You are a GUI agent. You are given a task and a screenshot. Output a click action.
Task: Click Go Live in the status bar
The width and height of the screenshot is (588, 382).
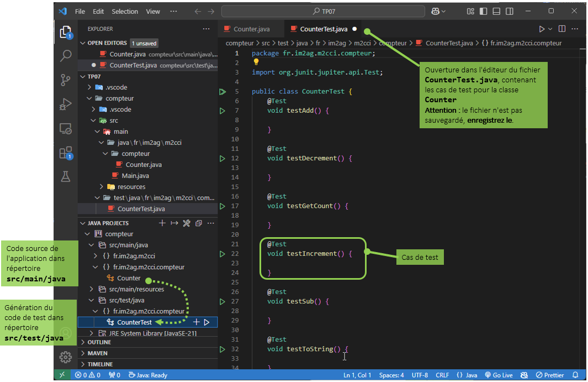(x=498, y=375)
